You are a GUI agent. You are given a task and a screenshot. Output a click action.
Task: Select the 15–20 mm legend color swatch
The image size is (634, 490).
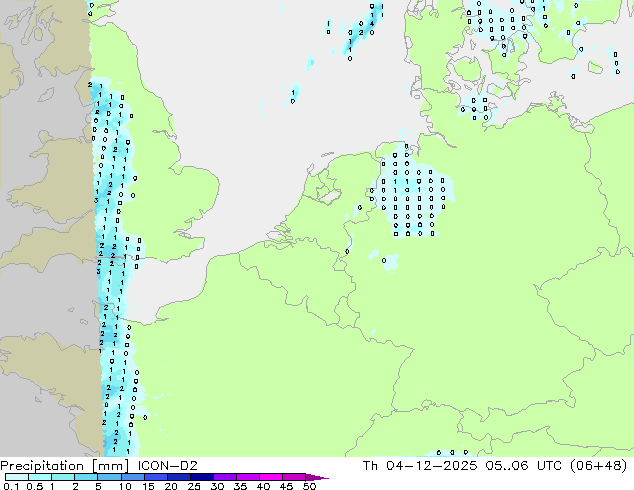pos(155,477)
